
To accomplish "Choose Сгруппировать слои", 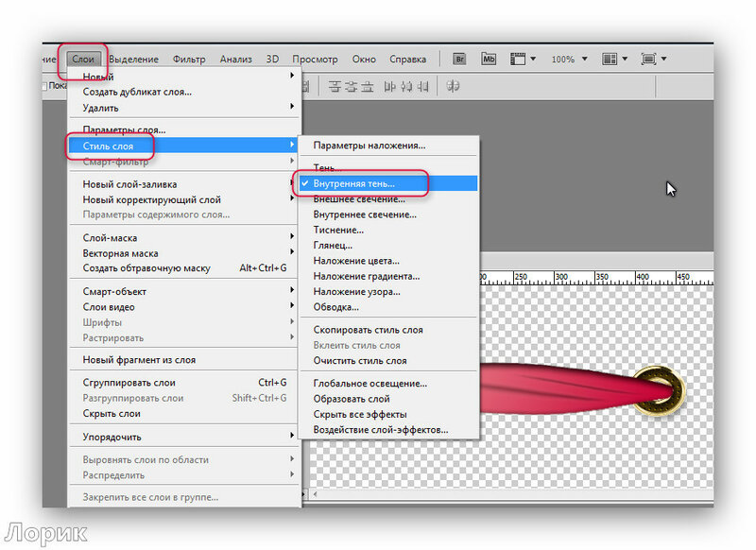I will 183,382.
